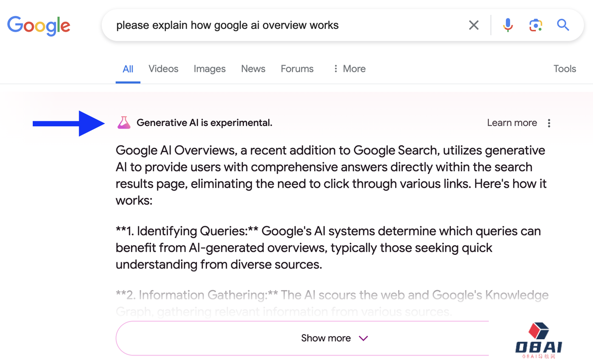
Task: Click inside the search query field
Action: tap(283, 25)
